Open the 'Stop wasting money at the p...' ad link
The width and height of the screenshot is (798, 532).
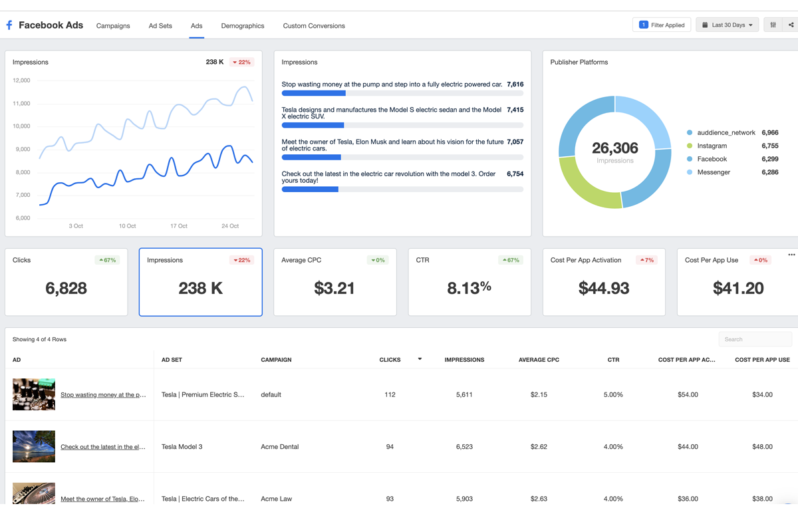click(x=103, y=395)
